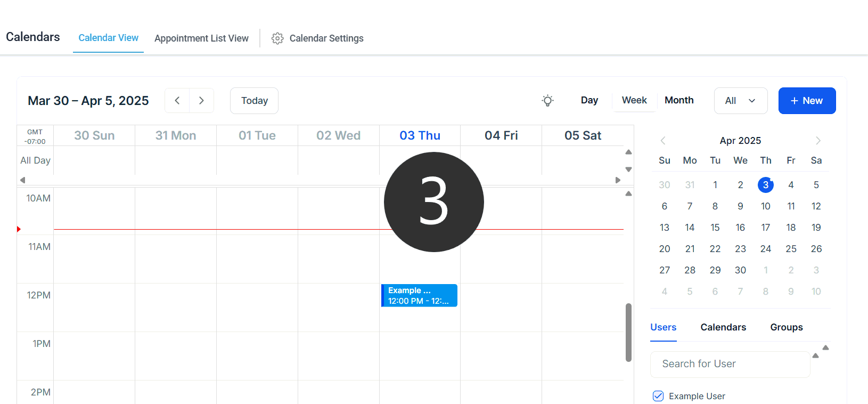868x404 pixels.
Task: Switch to Day view
Action: click(589, 100)
